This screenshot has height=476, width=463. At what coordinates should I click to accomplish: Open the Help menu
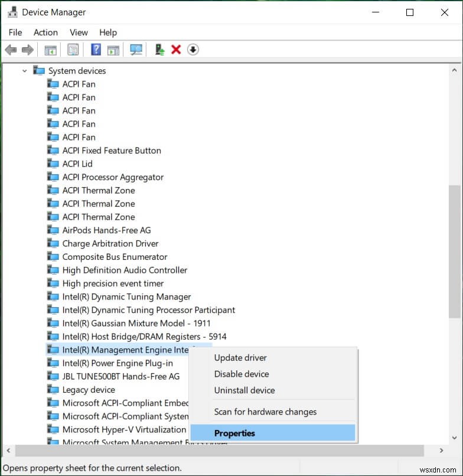pos(108,32)
